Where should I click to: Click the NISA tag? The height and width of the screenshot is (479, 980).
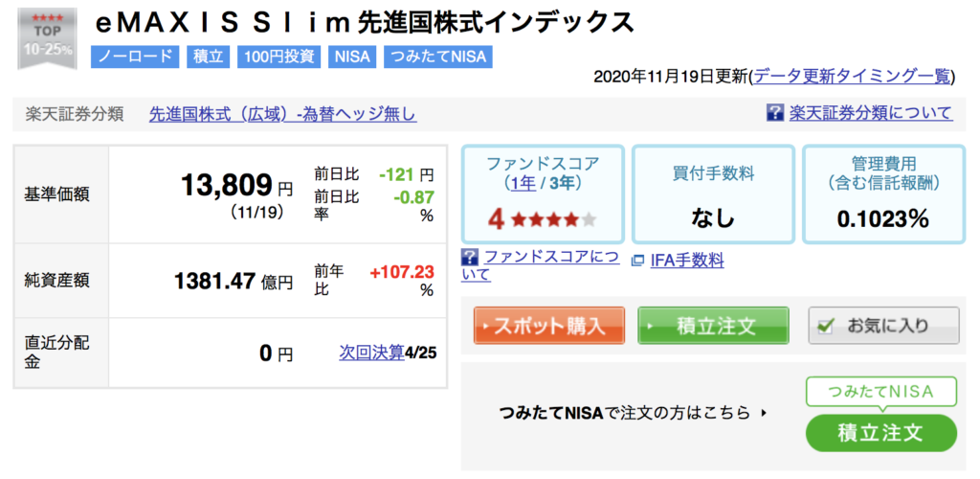click(352, 57)
